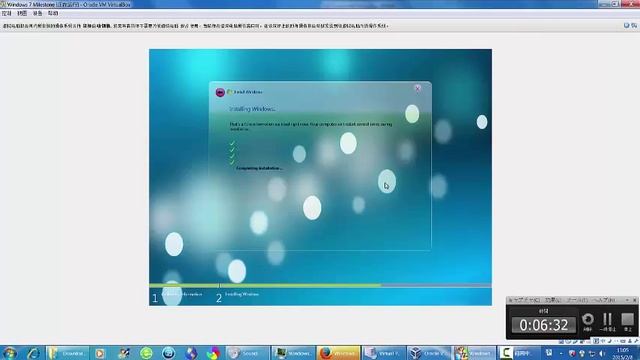The width and height of the screenshot is (640, 360).
Task: Click the volume icon in system tray
Action: click(602, 353)
